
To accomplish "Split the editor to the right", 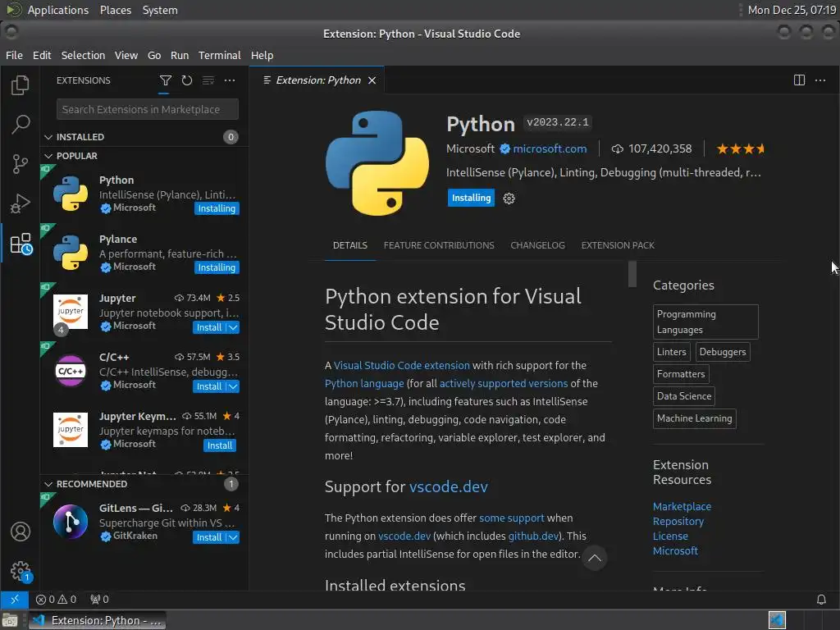I will click(799, 80).
